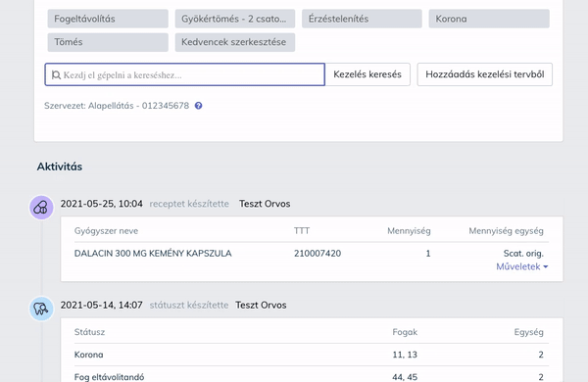The width and height of the screenshot is (588, 382).
Task: Click the blue tooth status icon
Action: tap(41, 309)
